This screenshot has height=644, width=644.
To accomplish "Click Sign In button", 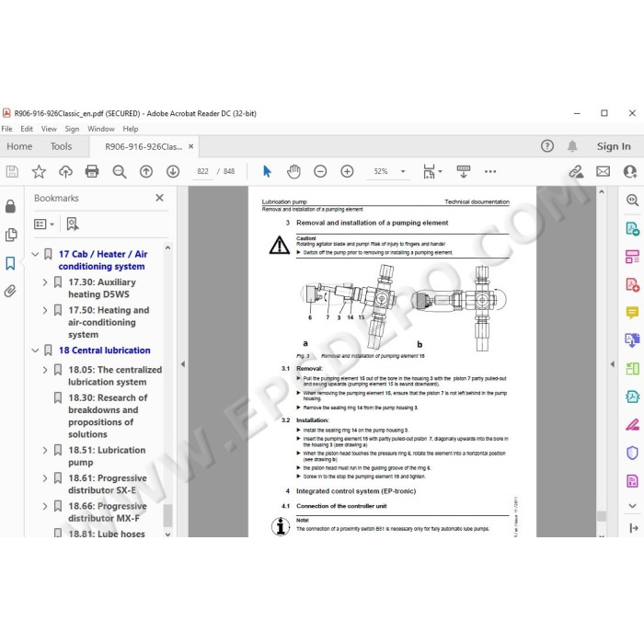I will point(614,146).
